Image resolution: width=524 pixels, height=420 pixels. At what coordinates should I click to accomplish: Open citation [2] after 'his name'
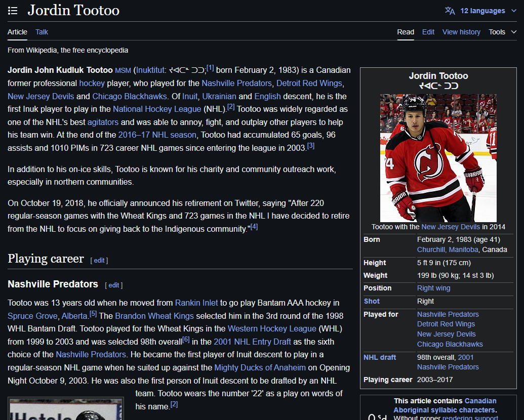(174, 404)
